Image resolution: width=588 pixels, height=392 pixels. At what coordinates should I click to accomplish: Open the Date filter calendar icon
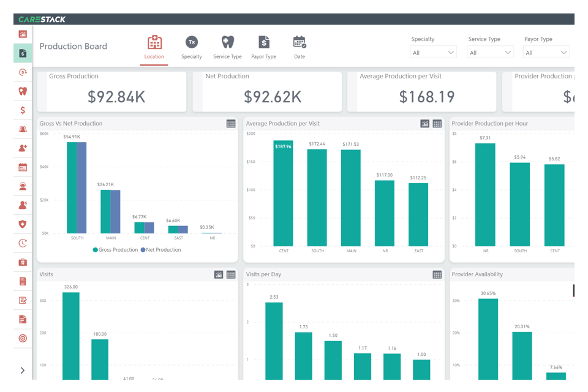coord(300,43)
